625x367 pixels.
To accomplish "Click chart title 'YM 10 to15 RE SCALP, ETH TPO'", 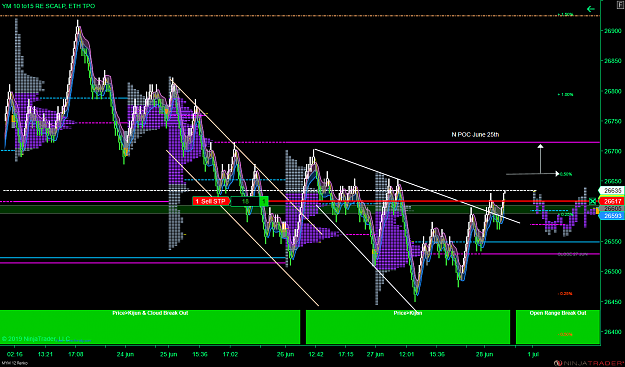I will (48, 6).
